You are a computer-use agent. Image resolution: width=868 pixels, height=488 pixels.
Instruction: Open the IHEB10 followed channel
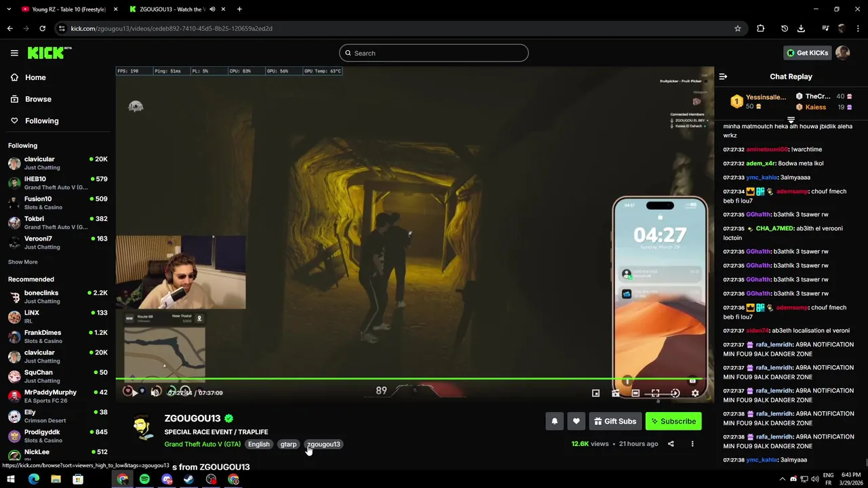pos(58,183)
